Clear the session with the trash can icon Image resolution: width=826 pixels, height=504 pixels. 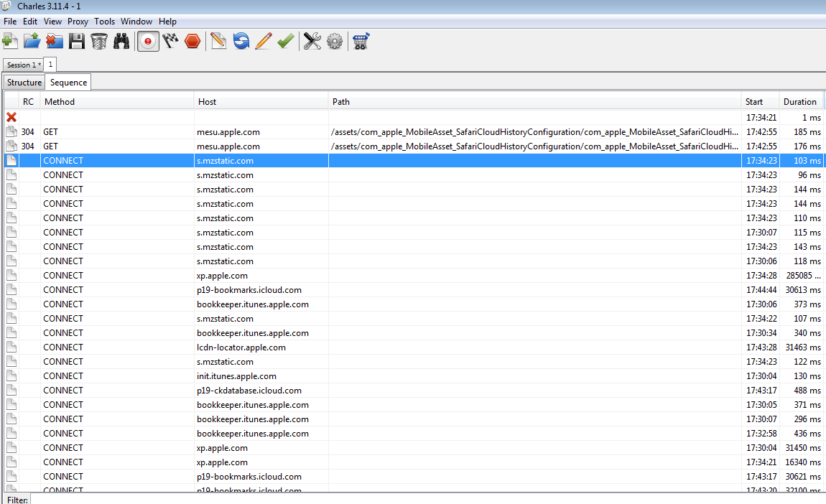tap(99, 41)
